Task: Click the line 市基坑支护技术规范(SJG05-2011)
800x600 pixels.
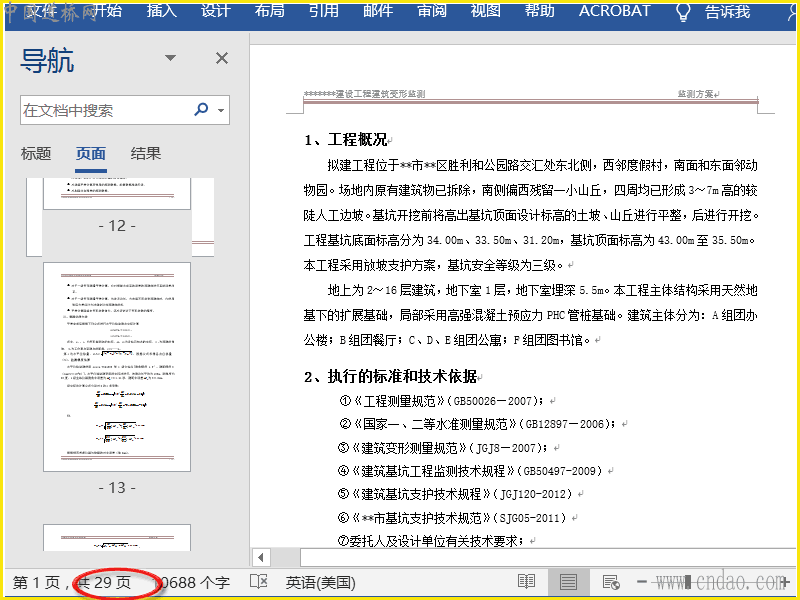Action: (x=453, y=518)
